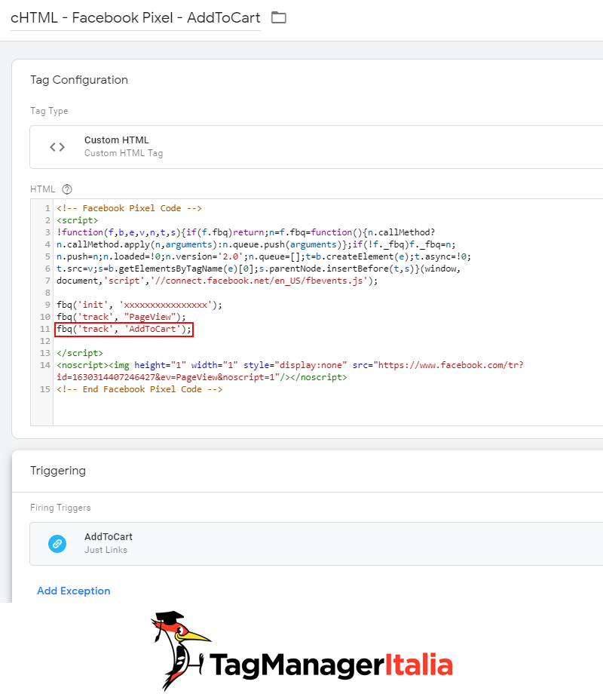Click the Add Exception link
The width and height of the screenshot is (603, 700).
click(x=74, y=591)
